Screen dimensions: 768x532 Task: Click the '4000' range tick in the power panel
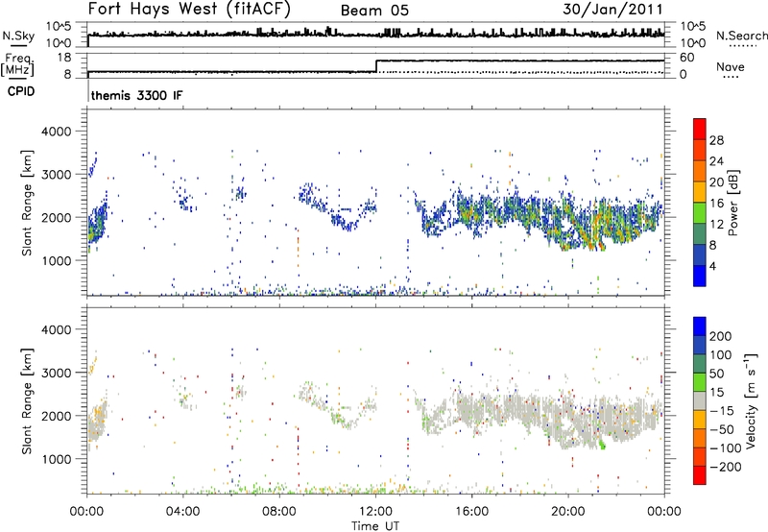pyautogui.click(x=57, y=132)
